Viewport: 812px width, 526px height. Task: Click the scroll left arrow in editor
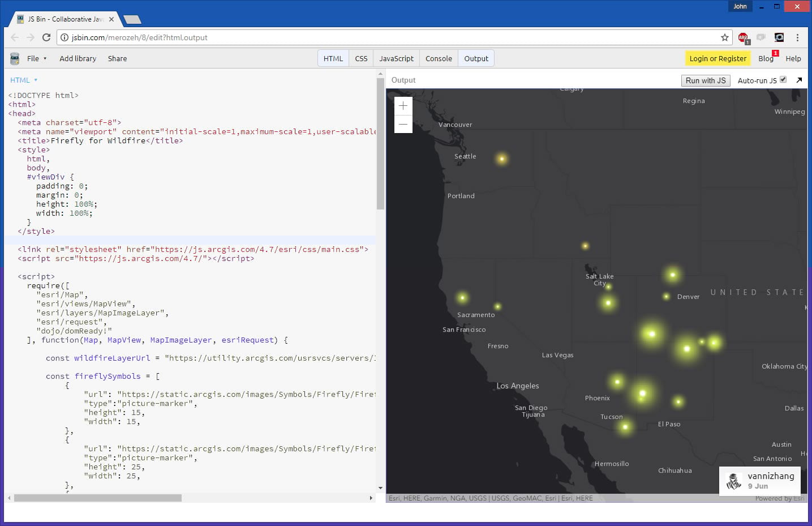point(9,498)
